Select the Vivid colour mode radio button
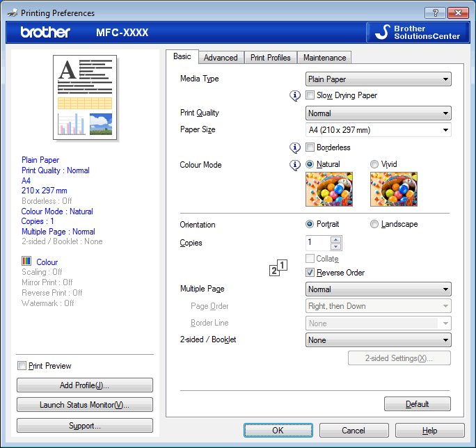 tap(374, 164)
